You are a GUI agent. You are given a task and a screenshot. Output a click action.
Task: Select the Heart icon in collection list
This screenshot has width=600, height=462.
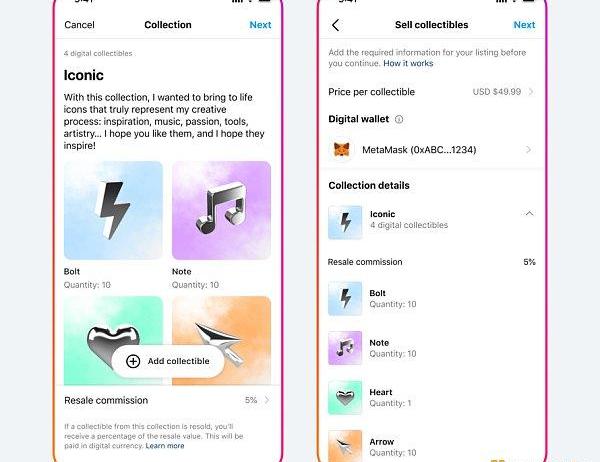tap(345, 398)
